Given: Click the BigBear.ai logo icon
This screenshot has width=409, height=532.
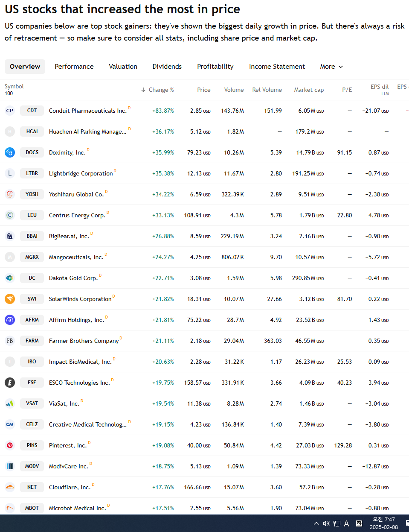Looking at the screenshot, I should pos(10,236).
